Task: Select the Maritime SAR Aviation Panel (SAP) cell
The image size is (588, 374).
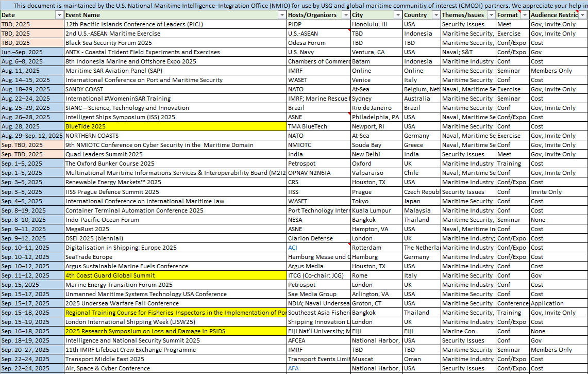Action: [x=176, y=71]
